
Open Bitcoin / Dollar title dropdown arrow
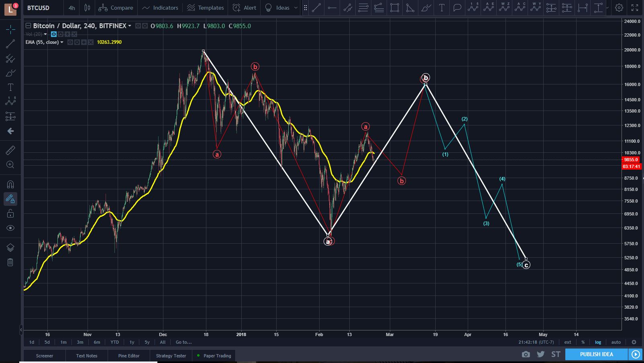pos(130,26)
